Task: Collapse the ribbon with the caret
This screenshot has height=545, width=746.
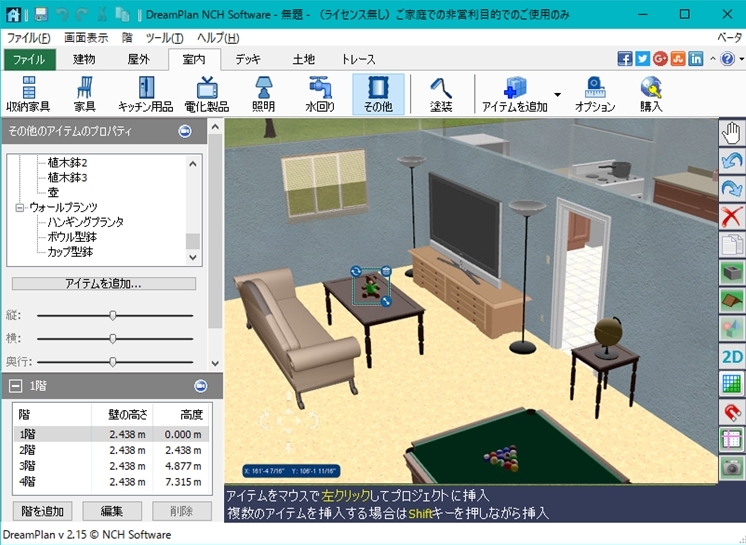Action: coord(712,59)
